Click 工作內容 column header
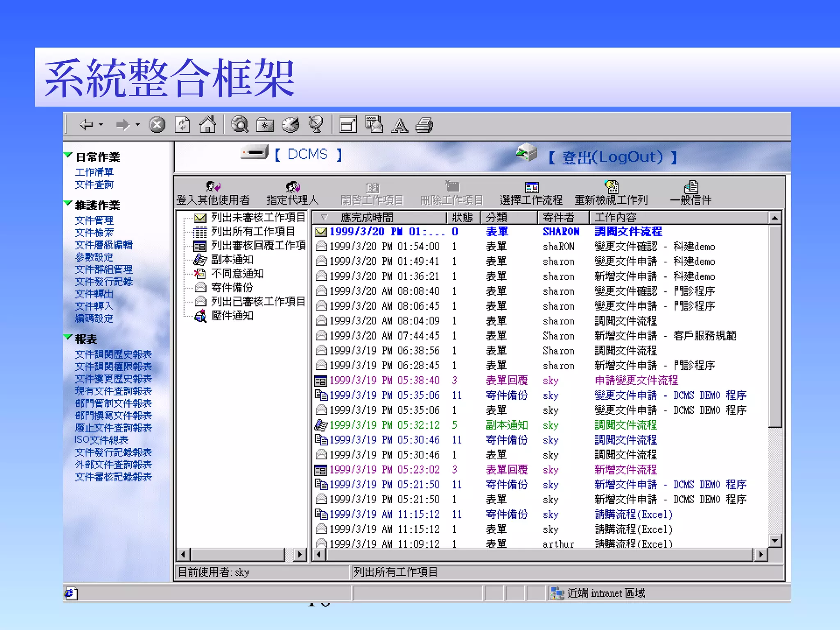This screenshot has width=840, height=630. [678, 217]
